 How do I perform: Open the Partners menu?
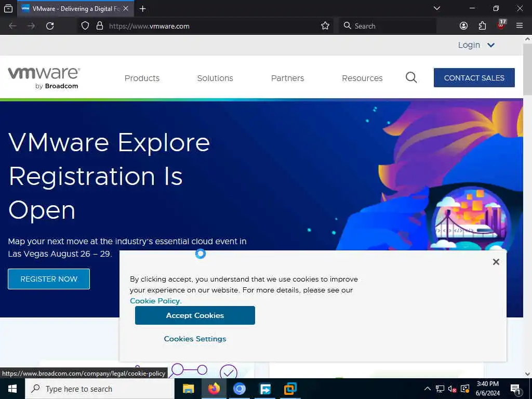[x=287, y=78]
